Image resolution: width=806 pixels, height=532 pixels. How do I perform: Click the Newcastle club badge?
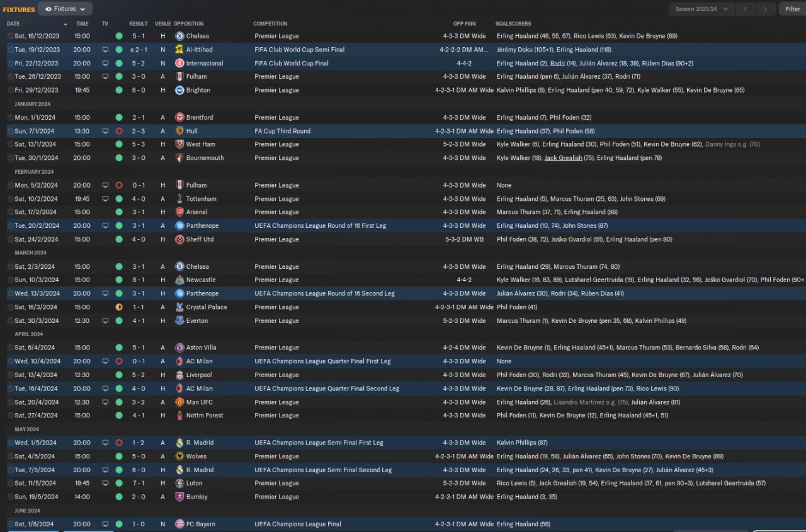[x=179, y=280]
